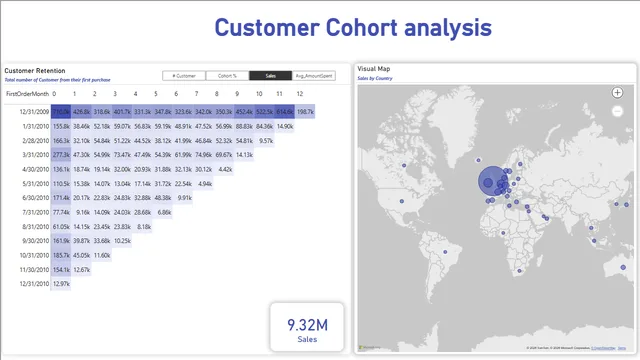Click the 198.7k cell

[305, 112]
